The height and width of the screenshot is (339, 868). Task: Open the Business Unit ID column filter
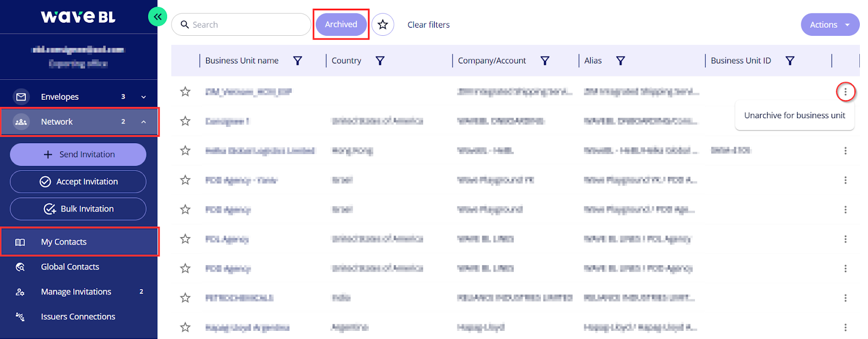coord(790,61)
